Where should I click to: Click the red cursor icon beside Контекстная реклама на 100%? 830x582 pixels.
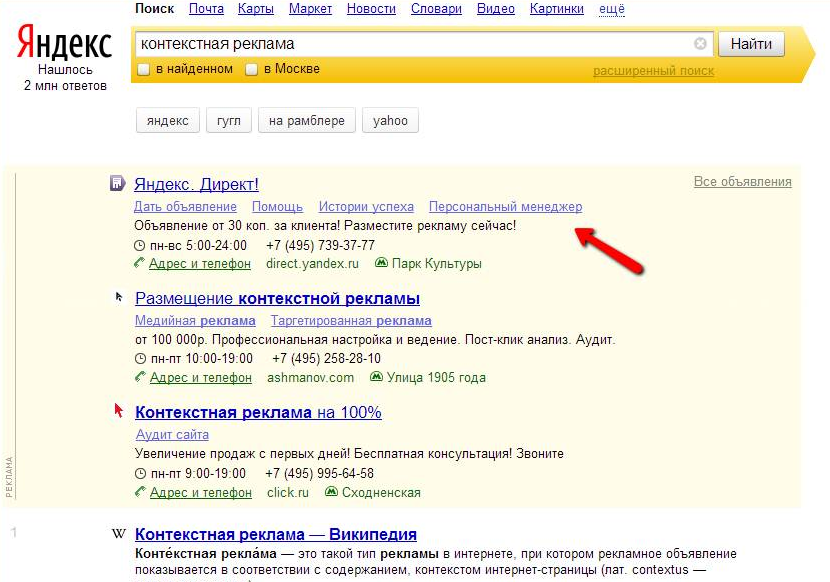[x=119, y=410]
